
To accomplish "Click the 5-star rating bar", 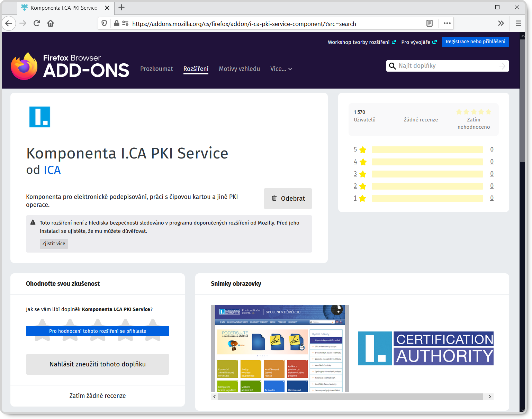I will [x=427, y=150].
